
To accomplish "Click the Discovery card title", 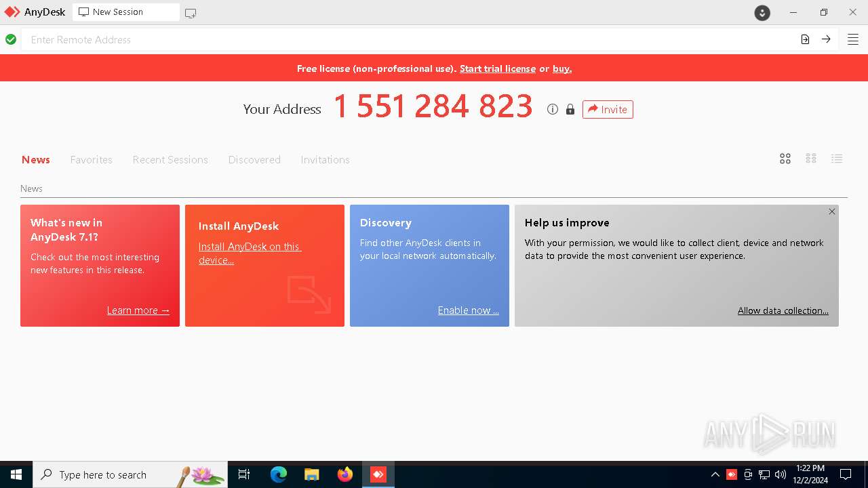I will click(x=385, y=222).
